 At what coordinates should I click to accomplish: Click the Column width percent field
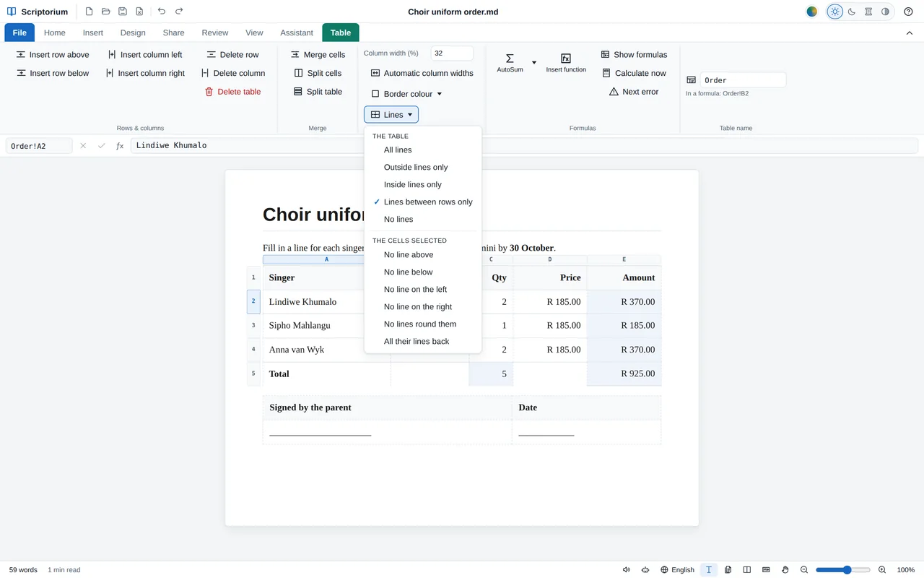tap(452, 53)
